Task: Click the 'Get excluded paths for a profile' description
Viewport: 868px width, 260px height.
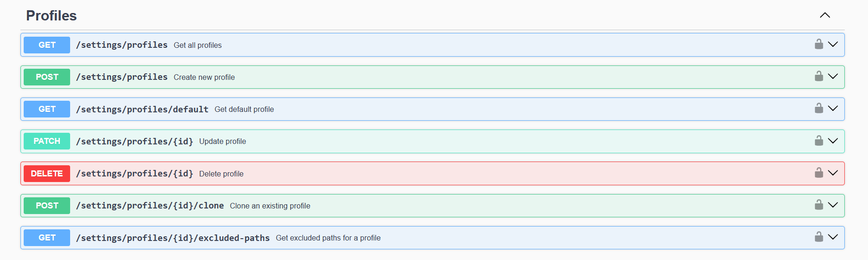Action: point(328,238)
